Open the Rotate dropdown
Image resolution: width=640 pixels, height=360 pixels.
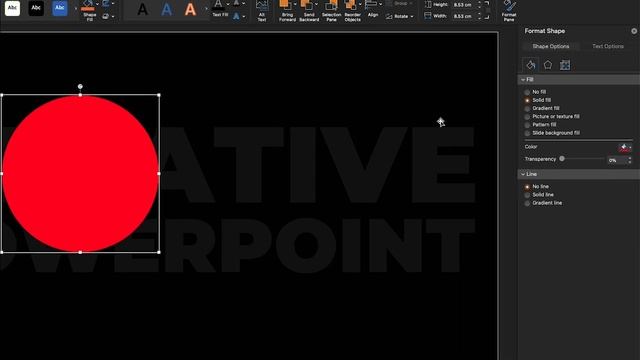(x=400, y=16)
